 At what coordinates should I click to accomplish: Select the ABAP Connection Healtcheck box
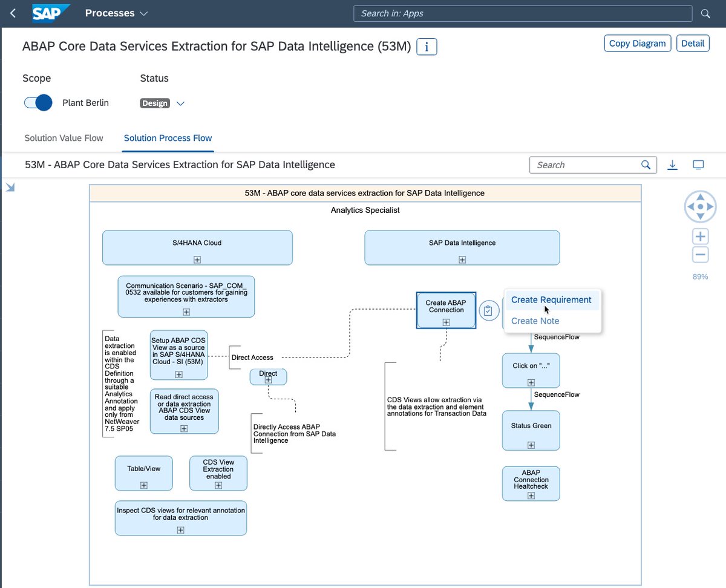pos(531,483)
